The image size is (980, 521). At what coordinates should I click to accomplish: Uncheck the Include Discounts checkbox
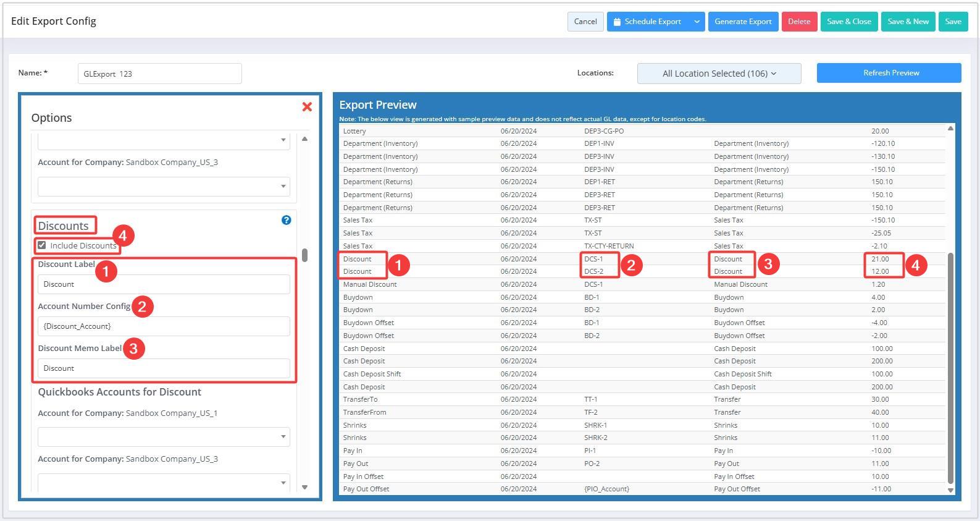pyautogui.click(x=42, y=245)
